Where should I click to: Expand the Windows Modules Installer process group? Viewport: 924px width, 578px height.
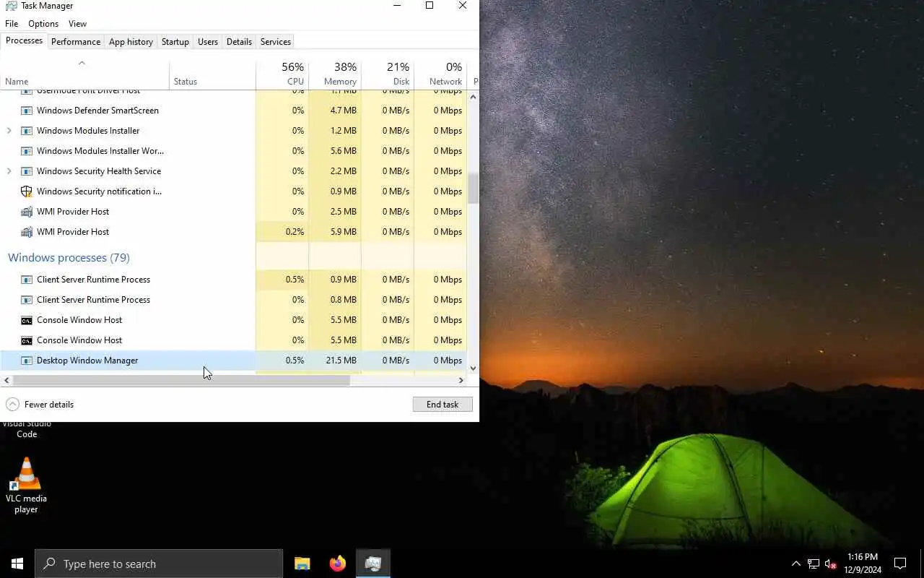click(x=9, y=131)
